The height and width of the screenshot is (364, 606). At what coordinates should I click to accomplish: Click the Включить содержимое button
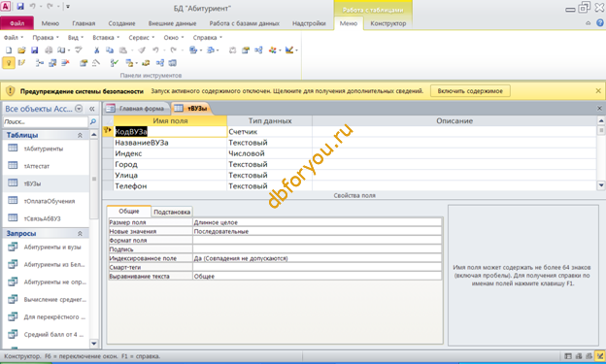point(470,91)
